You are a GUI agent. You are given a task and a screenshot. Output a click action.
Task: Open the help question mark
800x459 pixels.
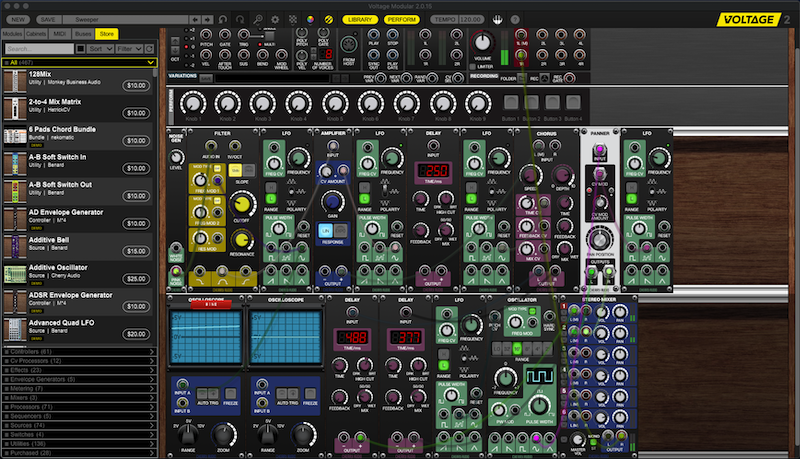click(515, 19)
